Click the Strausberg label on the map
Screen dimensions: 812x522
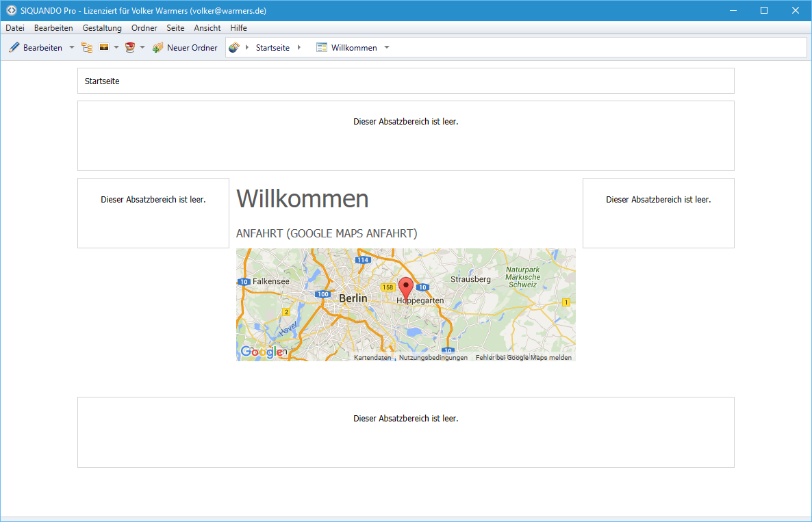click(471, 279)
